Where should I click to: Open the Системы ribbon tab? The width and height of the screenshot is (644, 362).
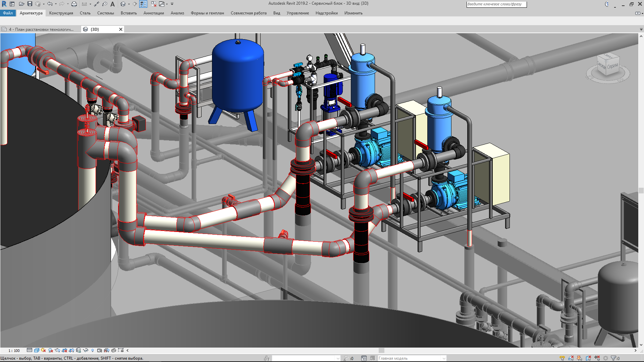point(105,13)
